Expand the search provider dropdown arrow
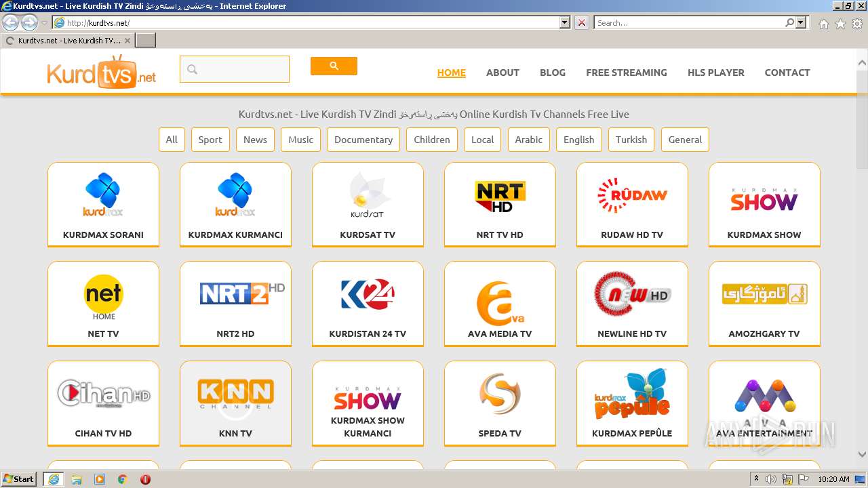This screenshot has width=868, height=488. (802, 22)
